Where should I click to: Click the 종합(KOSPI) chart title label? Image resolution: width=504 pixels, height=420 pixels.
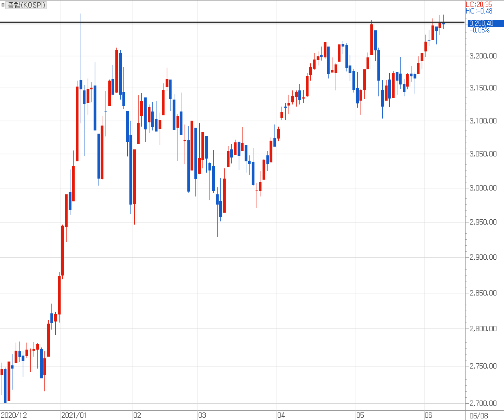[x=27, y=5]
